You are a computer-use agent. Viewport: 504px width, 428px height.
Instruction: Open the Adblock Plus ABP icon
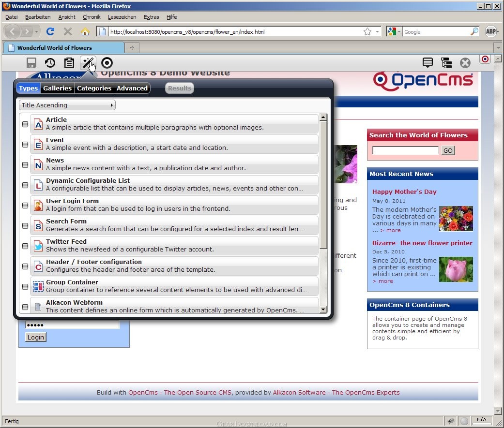[490, 31]
